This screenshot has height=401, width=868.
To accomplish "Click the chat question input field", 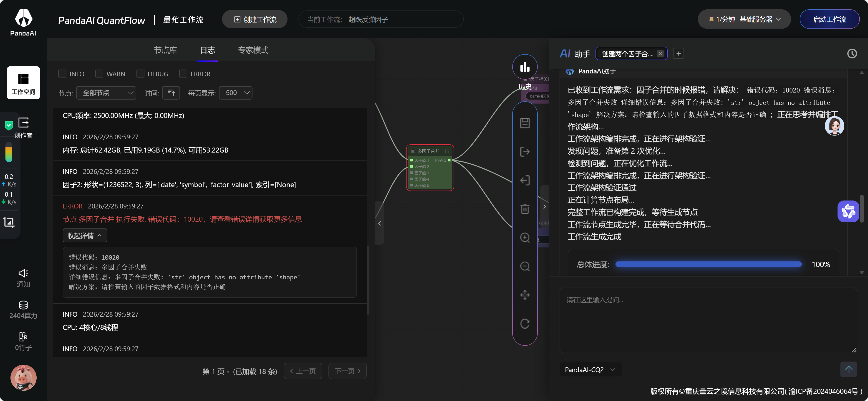I will tap(708, 320).
